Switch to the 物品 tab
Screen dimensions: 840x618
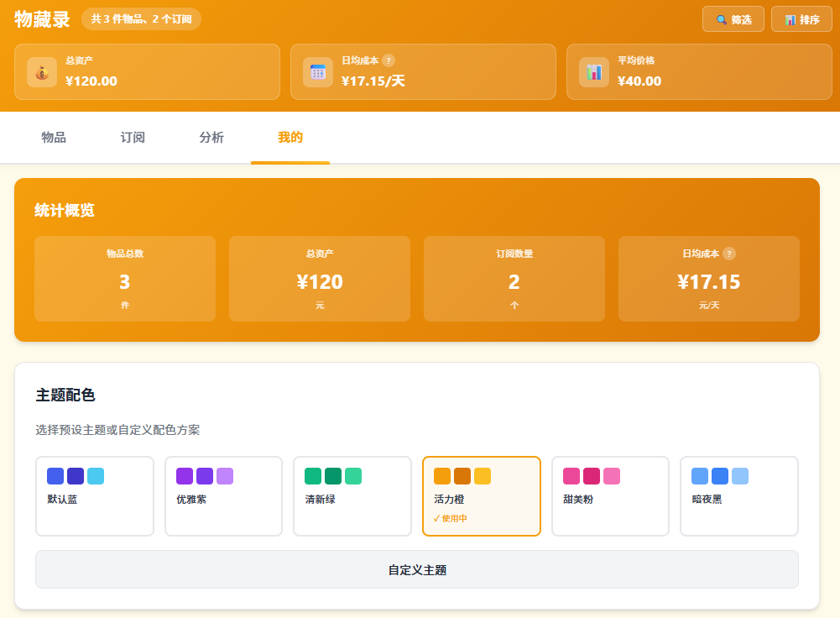[x=54, y=138]
